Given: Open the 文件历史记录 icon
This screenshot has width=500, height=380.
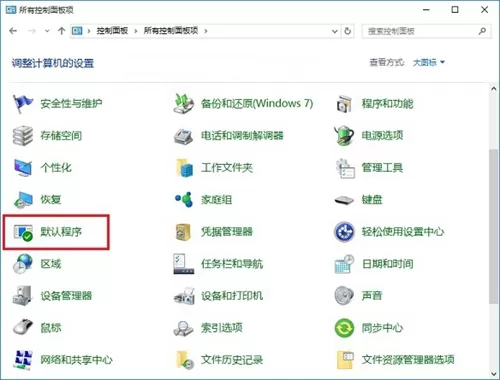Looking at the screenshot, I should point(185,360).
